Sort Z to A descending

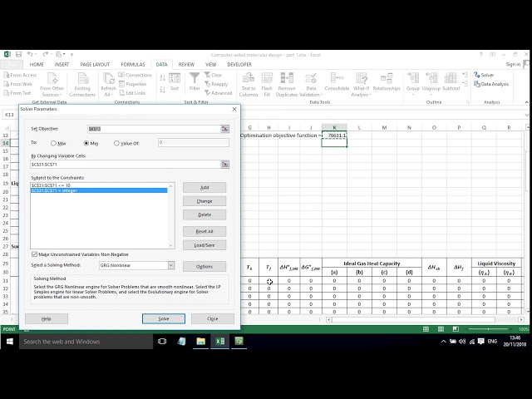(163, 90)
